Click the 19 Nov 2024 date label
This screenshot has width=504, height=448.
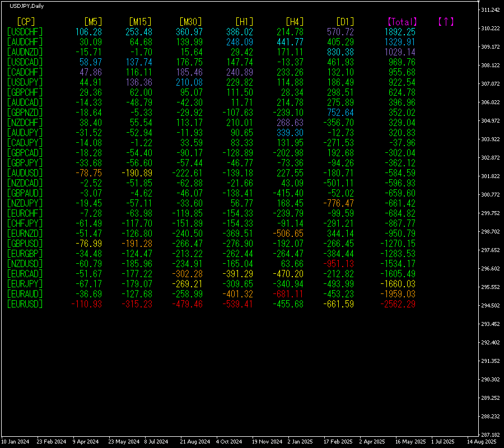(267, 442)
